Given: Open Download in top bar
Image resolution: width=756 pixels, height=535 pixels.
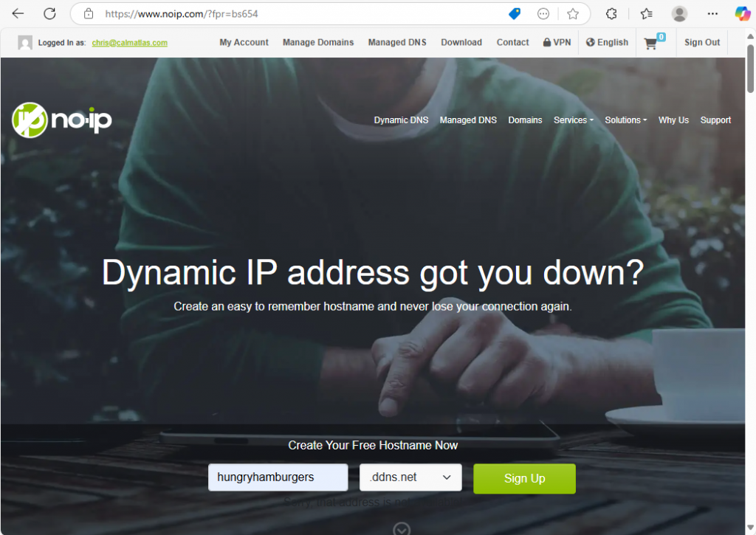Looking at the screenshot, I should click(x=461, y=42).
